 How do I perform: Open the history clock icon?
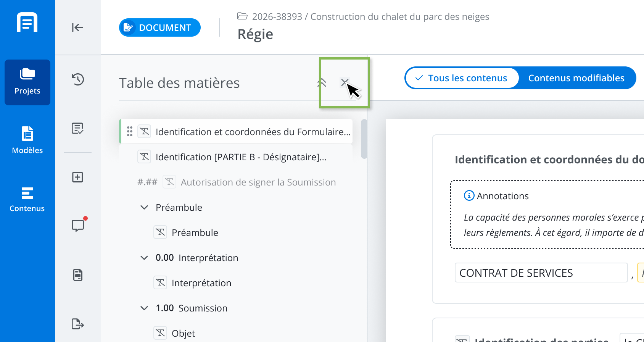(78, 79)
